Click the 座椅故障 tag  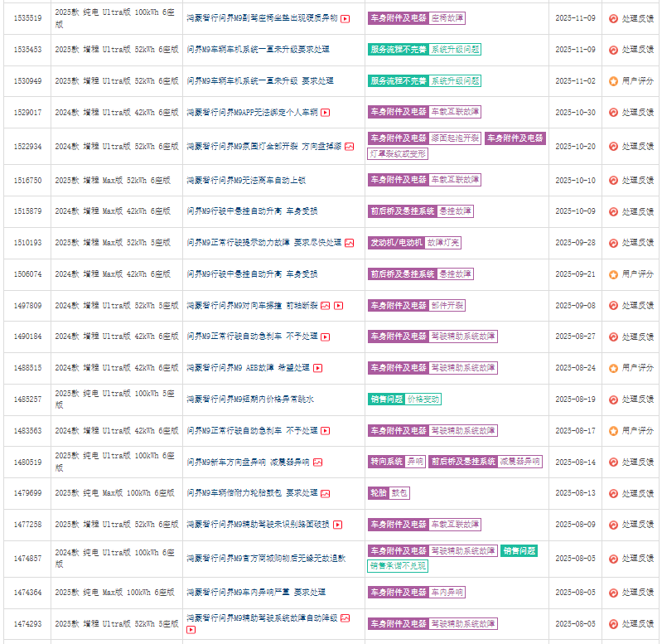(x=447, y=18)
